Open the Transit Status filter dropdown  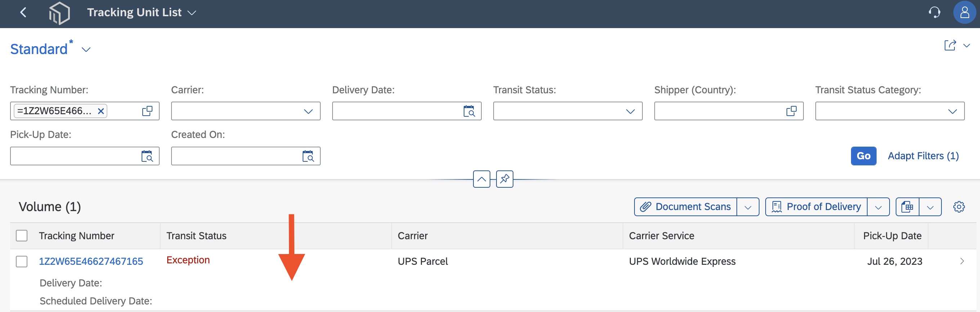pos(631,111)
